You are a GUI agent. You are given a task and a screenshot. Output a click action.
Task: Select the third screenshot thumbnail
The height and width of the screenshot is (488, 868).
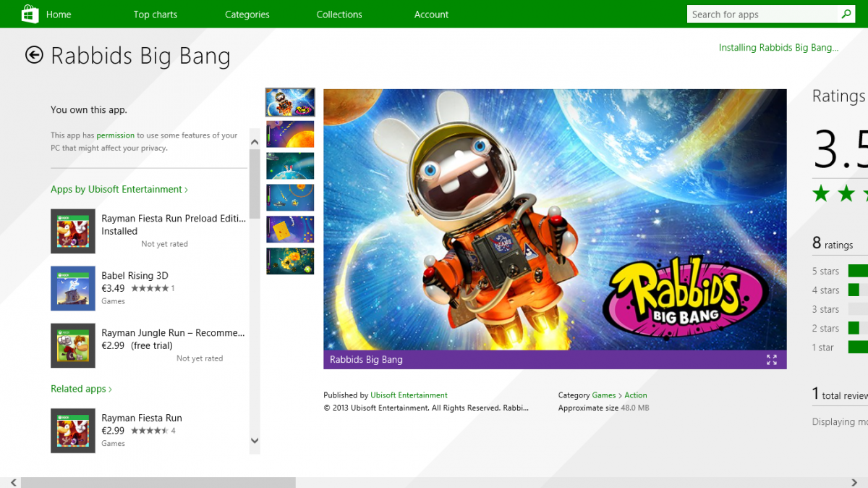290,166
